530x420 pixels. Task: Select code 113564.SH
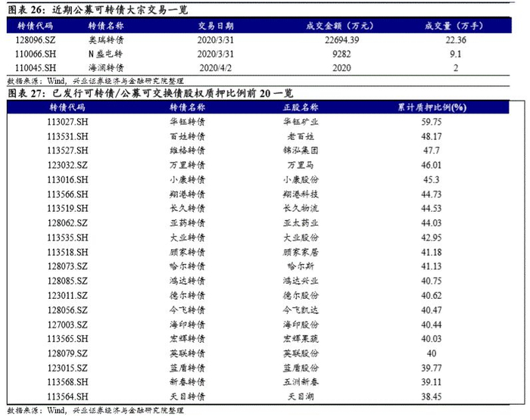point(67,397)
